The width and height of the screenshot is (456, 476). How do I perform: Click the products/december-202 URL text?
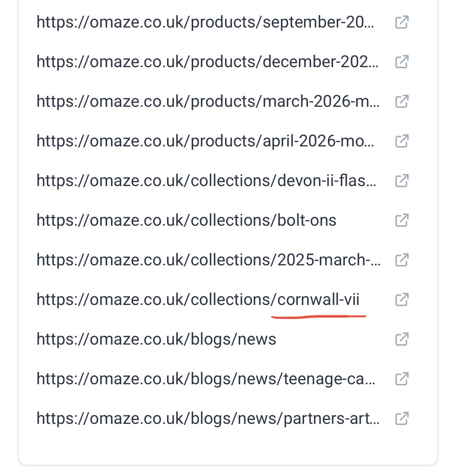[x=207, y=62]
